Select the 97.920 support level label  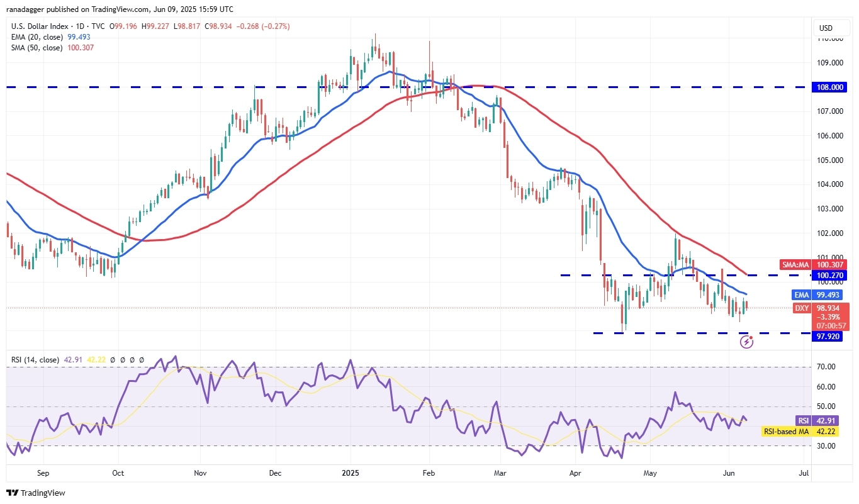click(828, 337)
